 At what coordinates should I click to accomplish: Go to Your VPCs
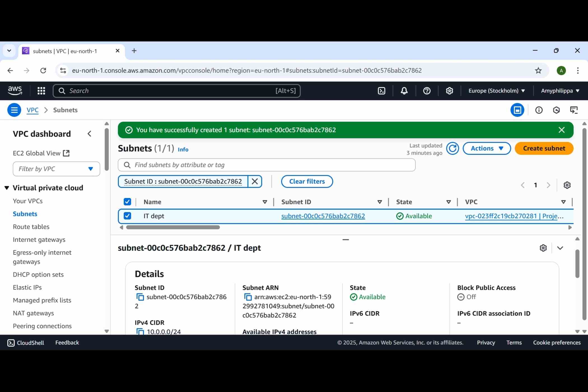coord(28,201)
